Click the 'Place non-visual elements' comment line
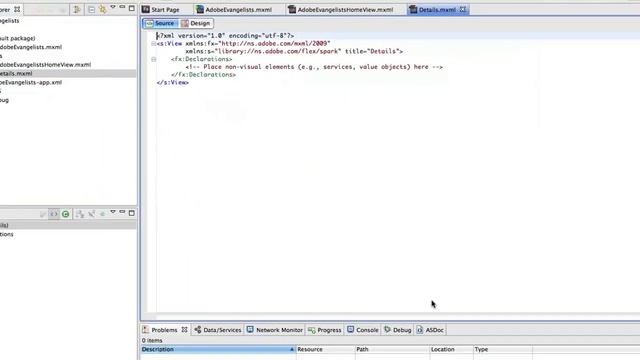The width and height of the screenshot is (640, 360). coord(314,67)
